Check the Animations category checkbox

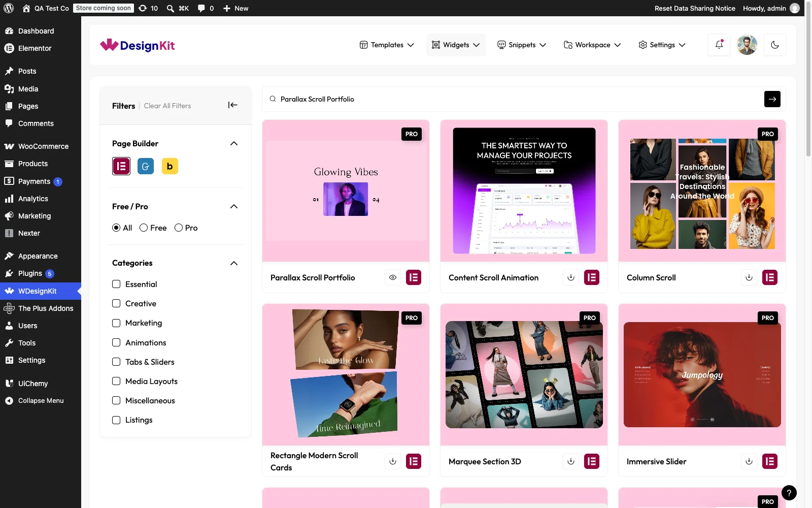(x=116, y=342)
